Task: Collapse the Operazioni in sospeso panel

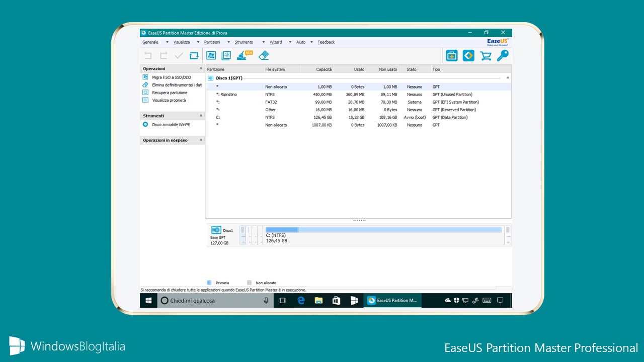Action: (x=201, y=140)
